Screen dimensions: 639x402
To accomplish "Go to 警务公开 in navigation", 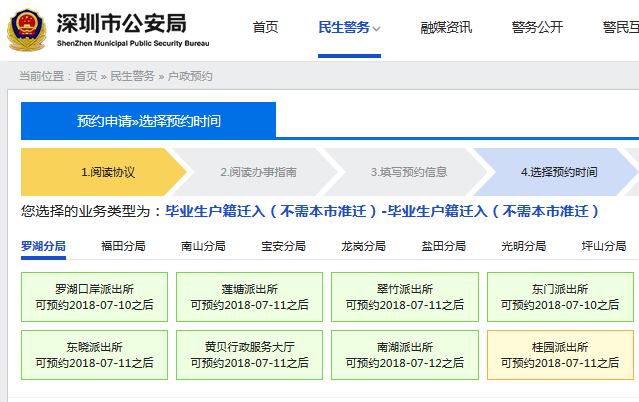I will point(537,28).
